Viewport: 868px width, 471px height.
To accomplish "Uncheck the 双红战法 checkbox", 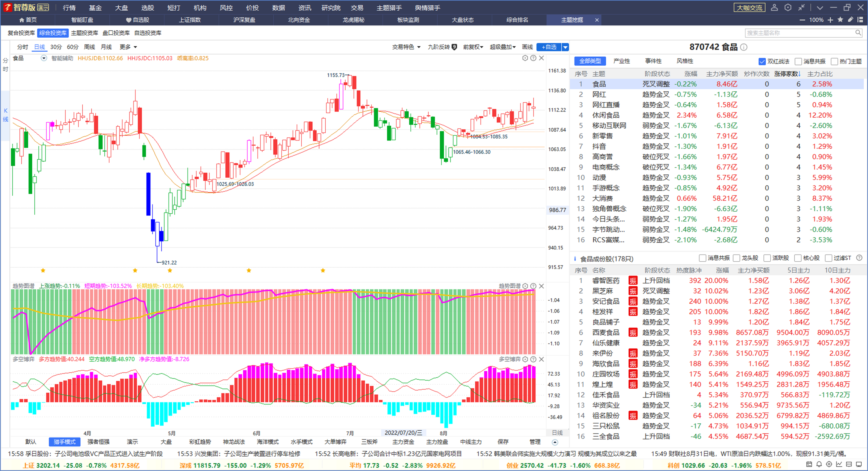I will (x=762, y=61).
